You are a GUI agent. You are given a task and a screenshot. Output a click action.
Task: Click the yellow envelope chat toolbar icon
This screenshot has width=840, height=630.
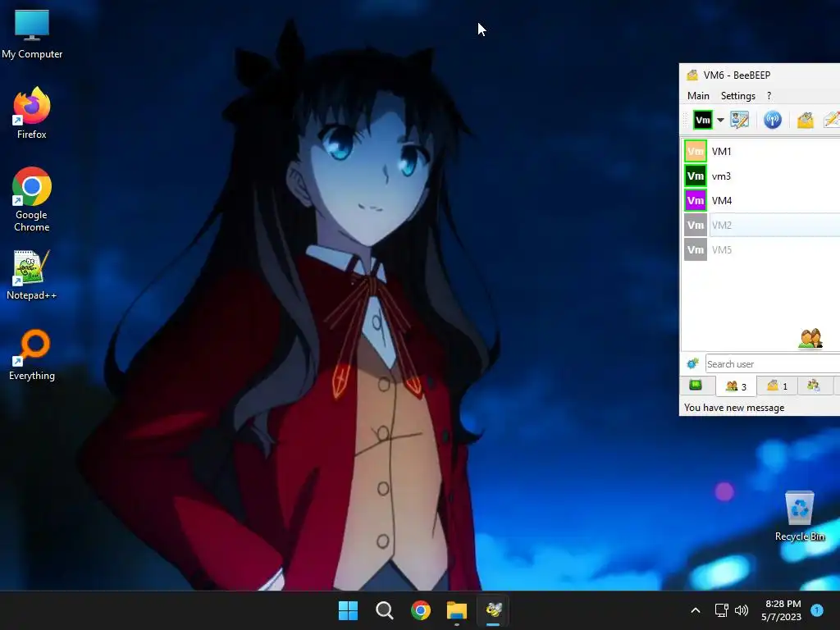[x=805, y=120]
